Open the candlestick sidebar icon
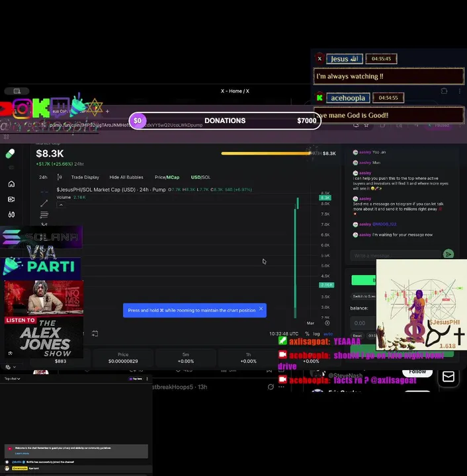Image resolution: width=467 pixels, height=476 pixels. tap(11, 215)
